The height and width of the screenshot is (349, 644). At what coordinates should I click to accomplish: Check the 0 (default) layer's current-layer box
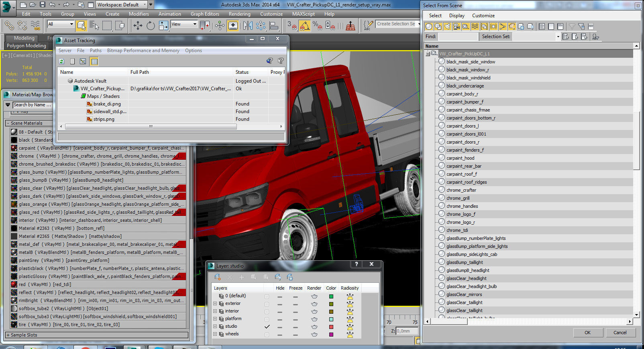(267, 296)
